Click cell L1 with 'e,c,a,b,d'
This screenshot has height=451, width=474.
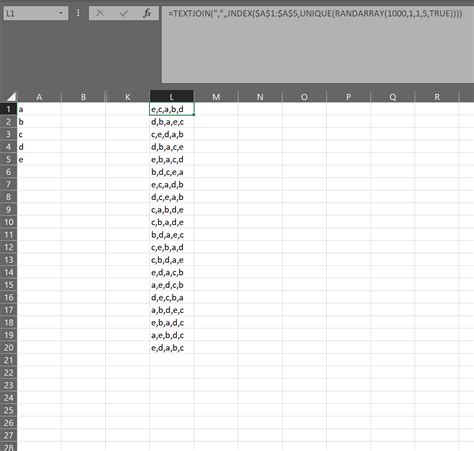pyautogui.click(x=171, y=109)
